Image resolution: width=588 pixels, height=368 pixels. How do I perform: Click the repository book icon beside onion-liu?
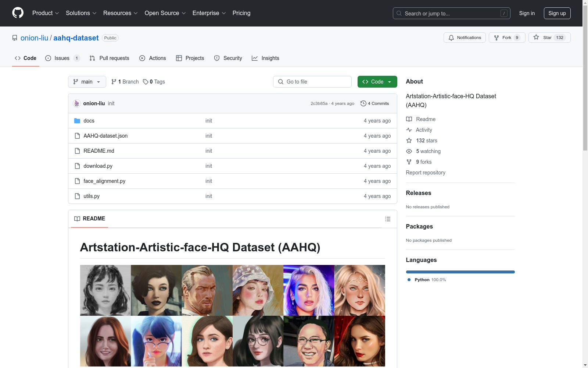tap(15, 38)
